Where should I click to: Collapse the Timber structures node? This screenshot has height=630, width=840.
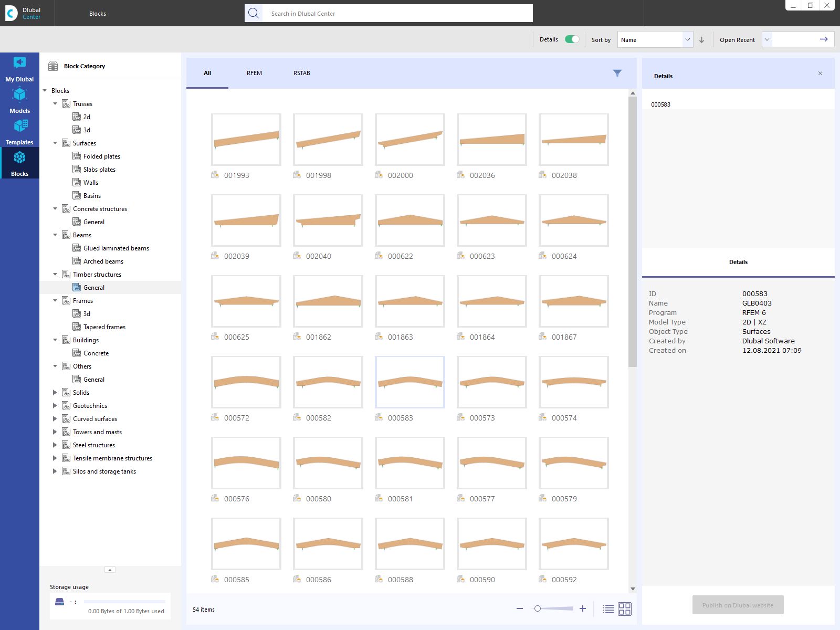coord(55,274)
